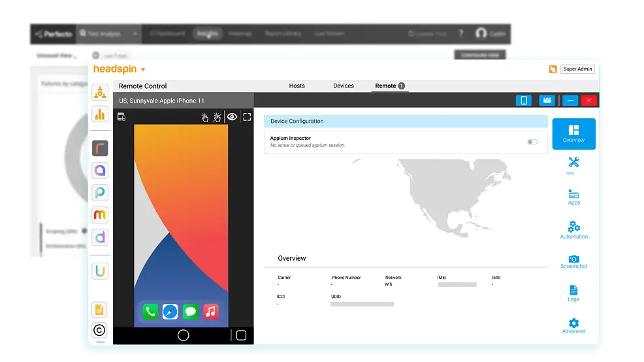Click the Remote Control title
Image resolution: width=644 pixels, height=362 pixels.
click(142, 86)
